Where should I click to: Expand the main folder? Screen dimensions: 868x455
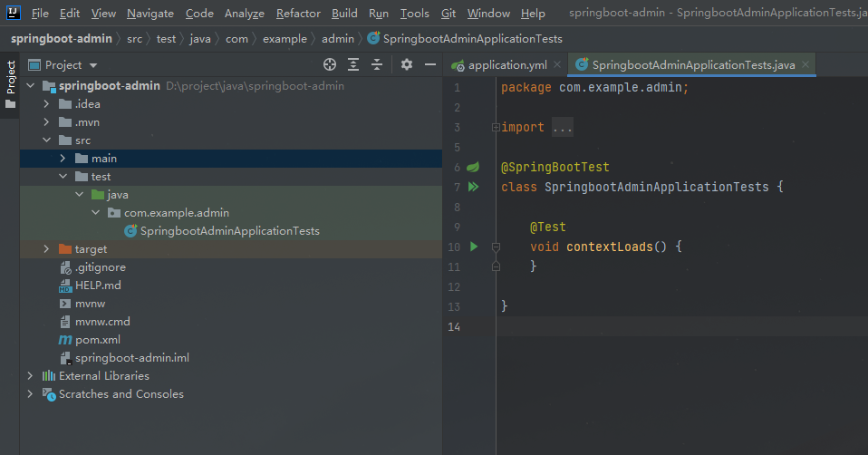63,159
